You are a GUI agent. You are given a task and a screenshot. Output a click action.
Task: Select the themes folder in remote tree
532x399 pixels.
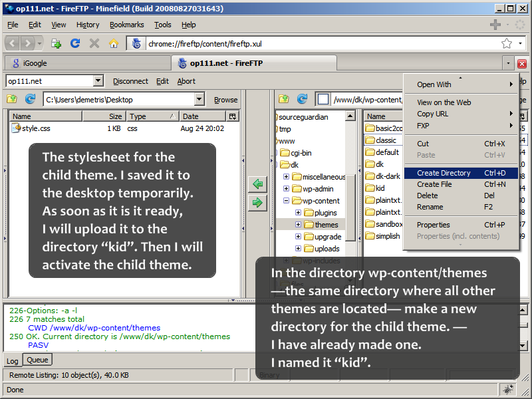[x=321, y=225]
